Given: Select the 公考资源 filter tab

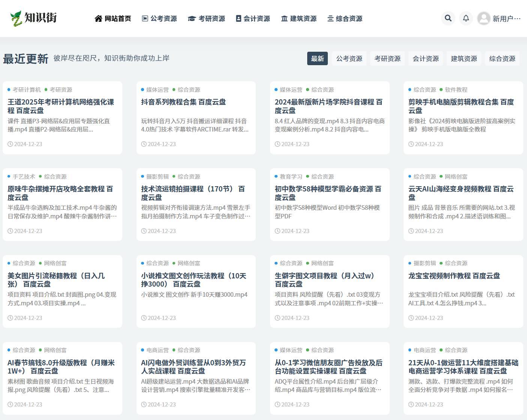Looking at the screenshot, I should coord(349,58).
